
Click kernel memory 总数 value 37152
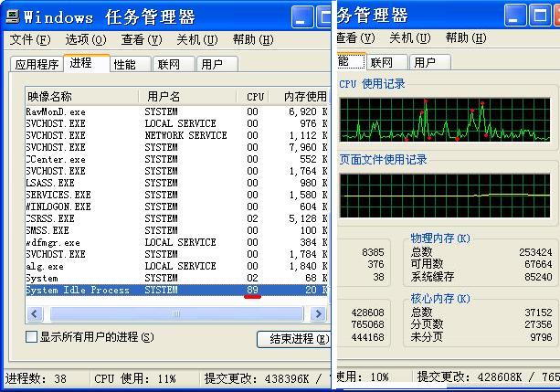pos(538,313)
